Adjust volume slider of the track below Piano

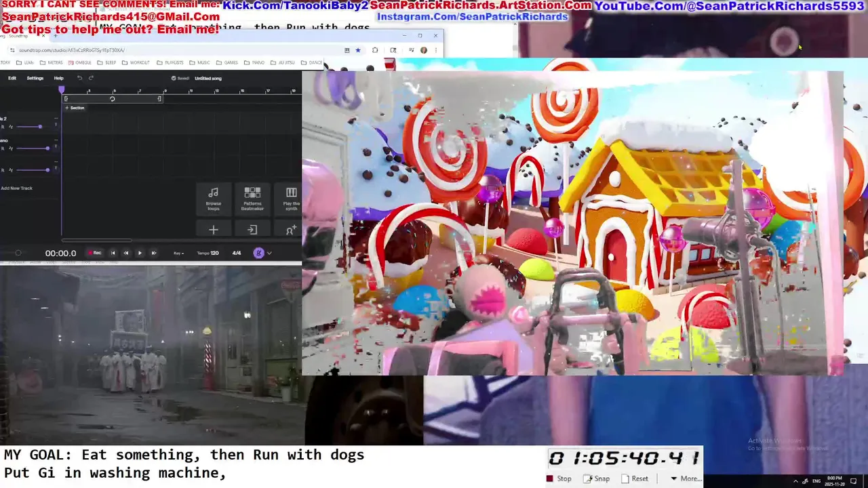click(34, 169)
